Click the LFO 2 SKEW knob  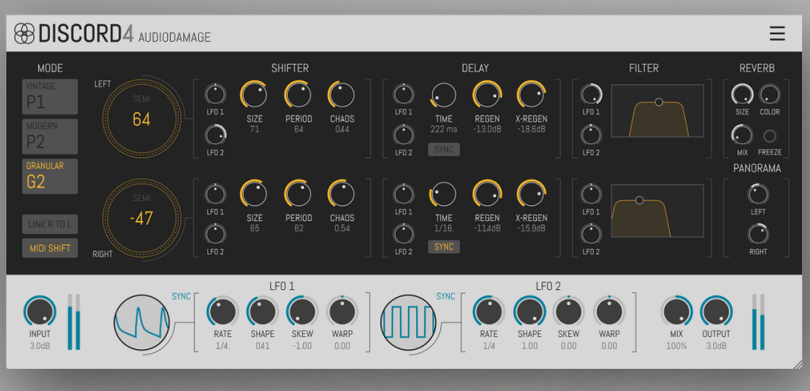pyautogui.click(x=569, y=312)
